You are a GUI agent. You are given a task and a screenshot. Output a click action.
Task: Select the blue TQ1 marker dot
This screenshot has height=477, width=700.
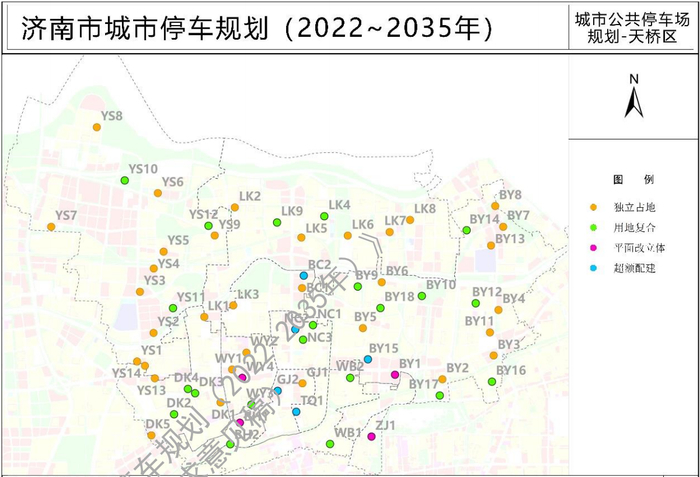(x=296, y=412)
